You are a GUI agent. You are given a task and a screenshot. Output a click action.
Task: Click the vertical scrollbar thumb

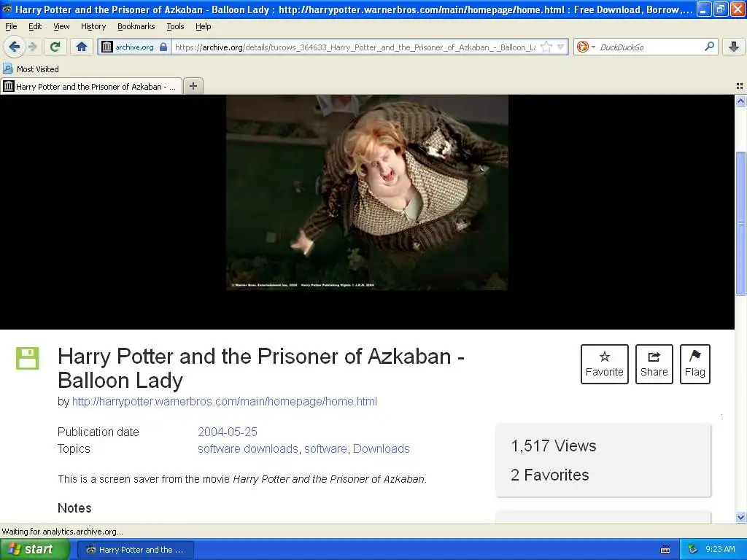point(740,223)
